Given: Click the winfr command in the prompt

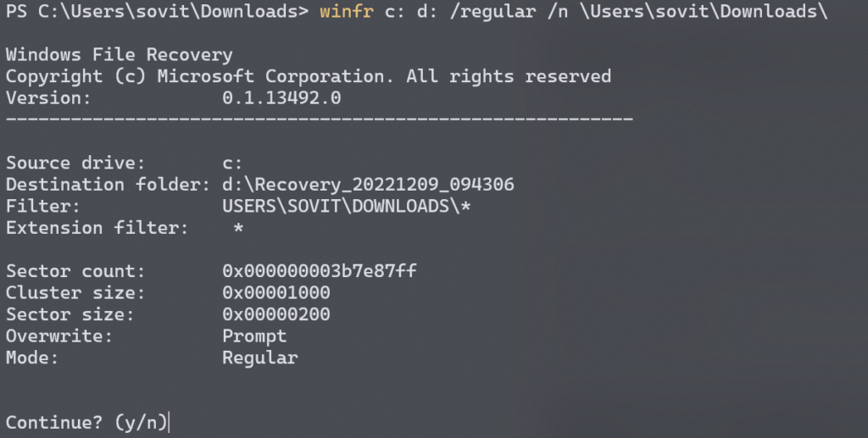Looking at the screenshot, I should coord(347,13).
